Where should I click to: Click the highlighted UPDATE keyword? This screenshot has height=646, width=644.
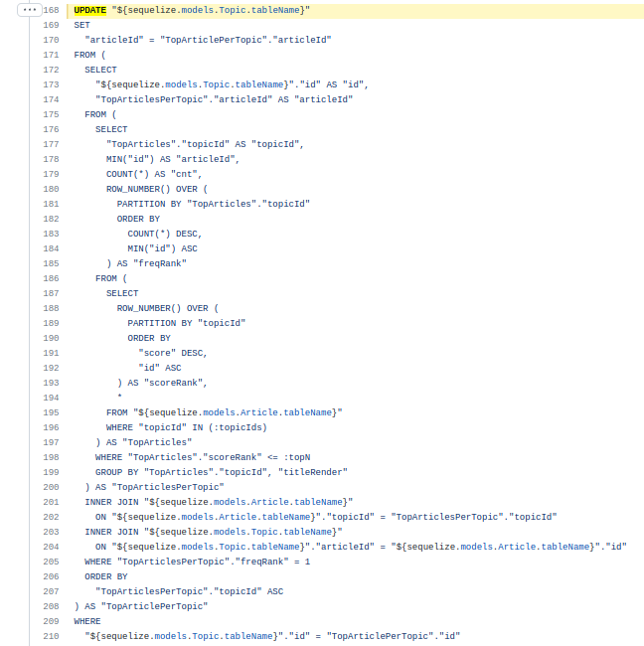click(89, 10)
